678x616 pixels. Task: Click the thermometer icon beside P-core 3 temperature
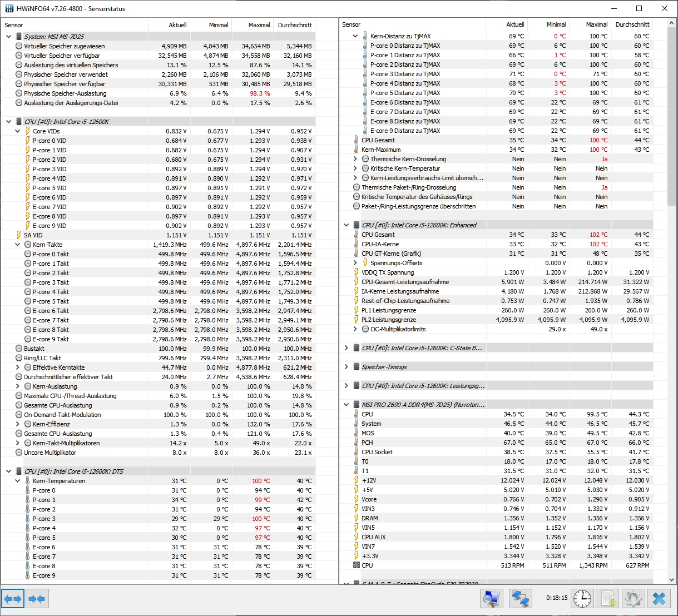27,519
